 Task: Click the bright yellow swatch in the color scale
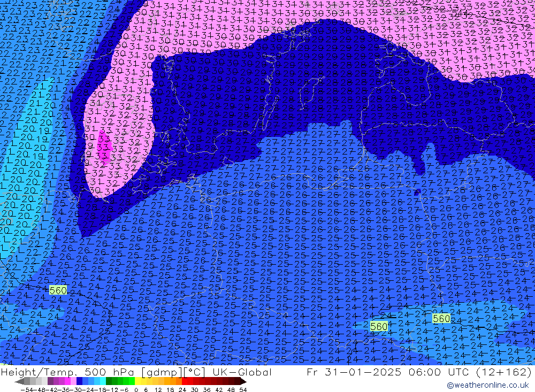[x=137, y=381]
